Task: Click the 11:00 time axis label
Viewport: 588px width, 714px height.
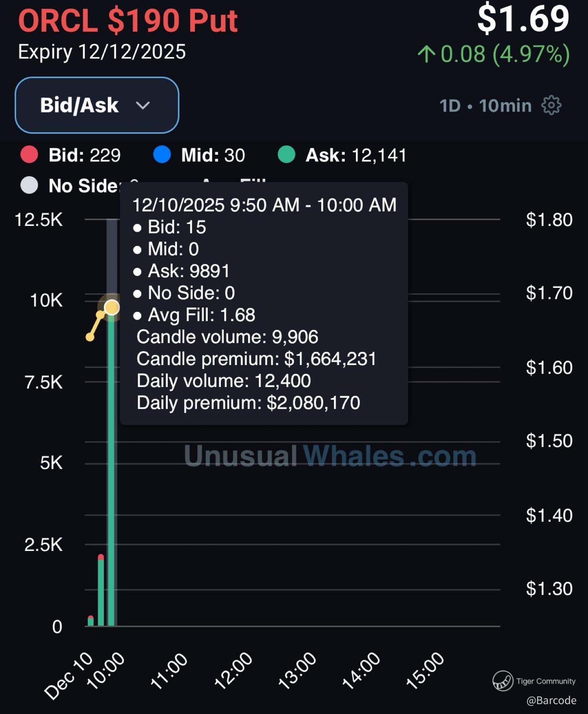Action: [169, 671]
